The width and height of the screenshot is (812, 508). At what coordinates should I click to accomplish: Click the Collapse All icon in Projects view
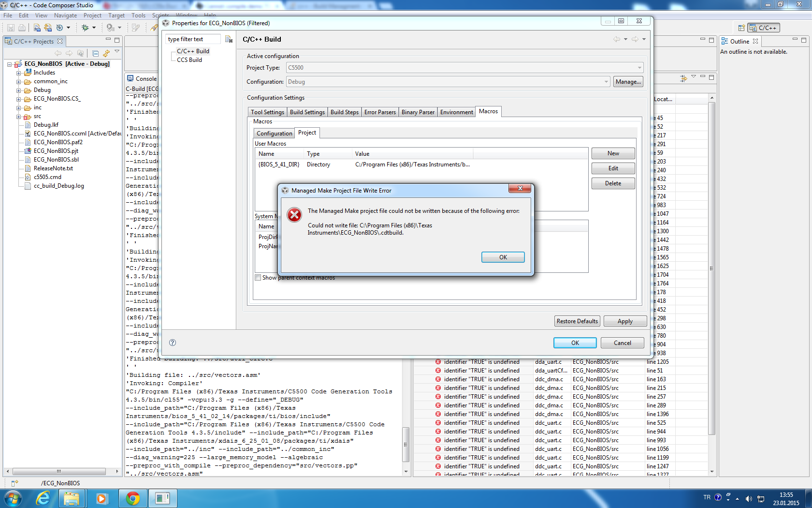[x=95, y=53]
